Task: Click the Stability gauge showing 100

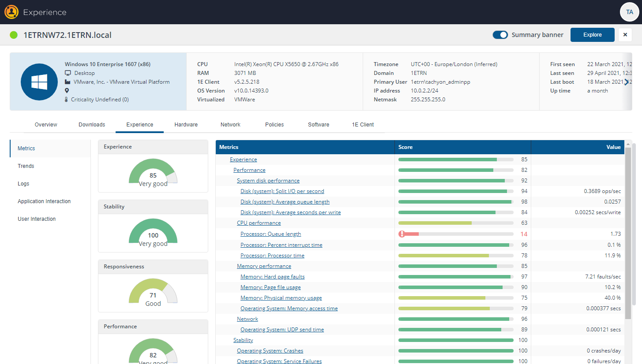Action: pyautogui.click(x=153, y=232)
